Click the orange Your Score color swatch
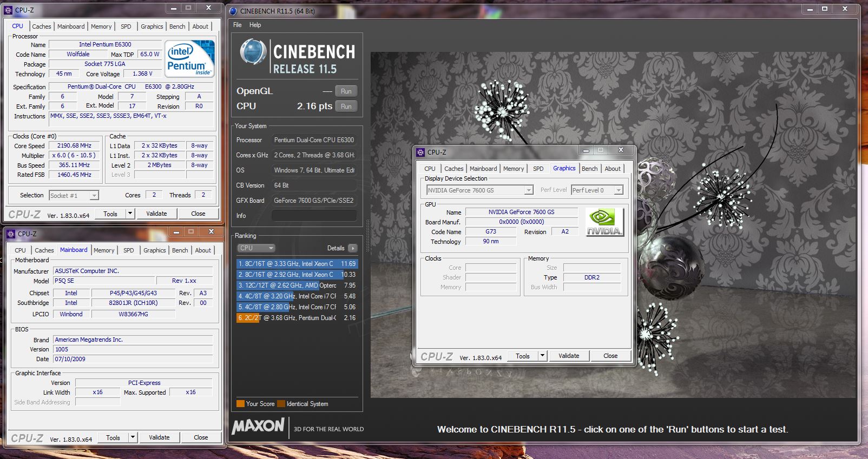 pos(240,404)
